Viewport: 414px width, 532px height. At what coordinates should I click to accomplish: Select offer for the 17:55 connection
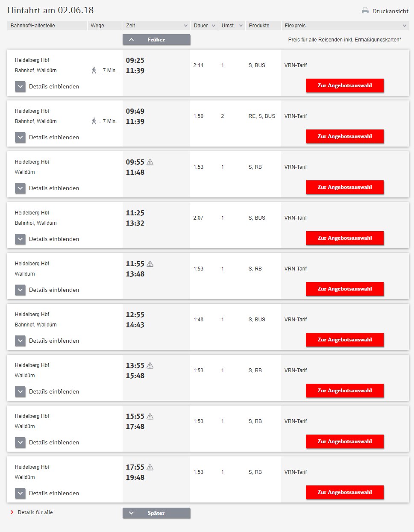[x=344, y=492]
